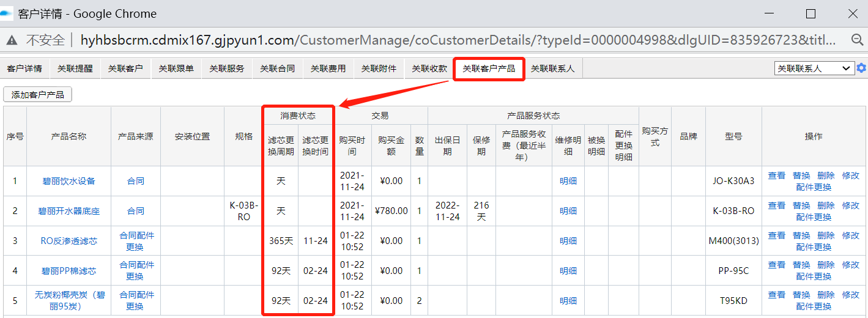Open the 关联联系人 dropdown selector
Image resolution: width=868 pixels, height=318 pixels.
[814, 68]
